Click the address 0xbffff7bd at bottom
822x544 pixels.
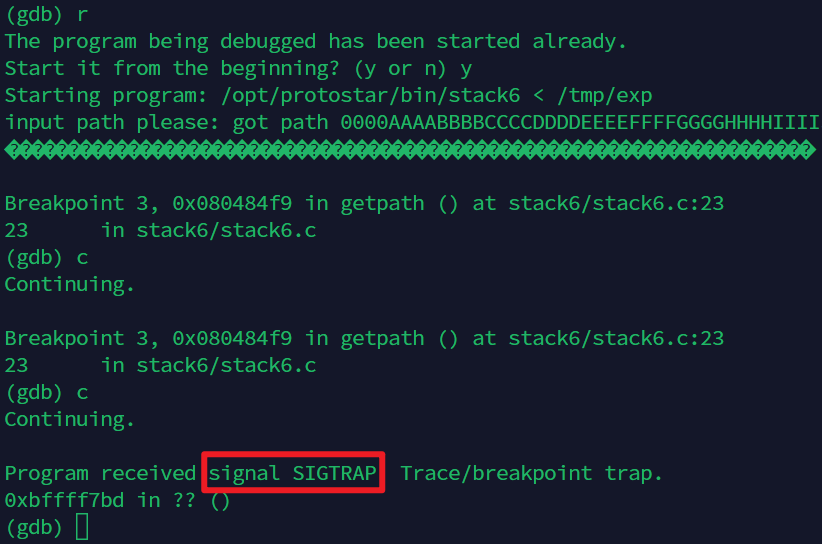(64, 501)
